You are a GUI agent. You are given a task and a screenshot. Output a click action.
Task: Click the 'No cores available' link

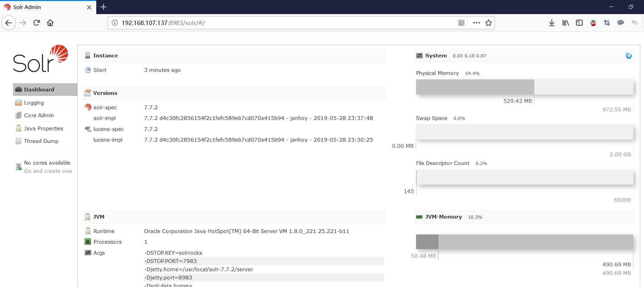tap(47, 163)
